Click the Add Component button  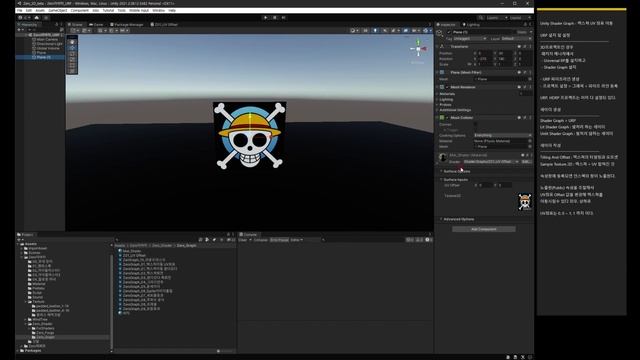pos(484,229)
